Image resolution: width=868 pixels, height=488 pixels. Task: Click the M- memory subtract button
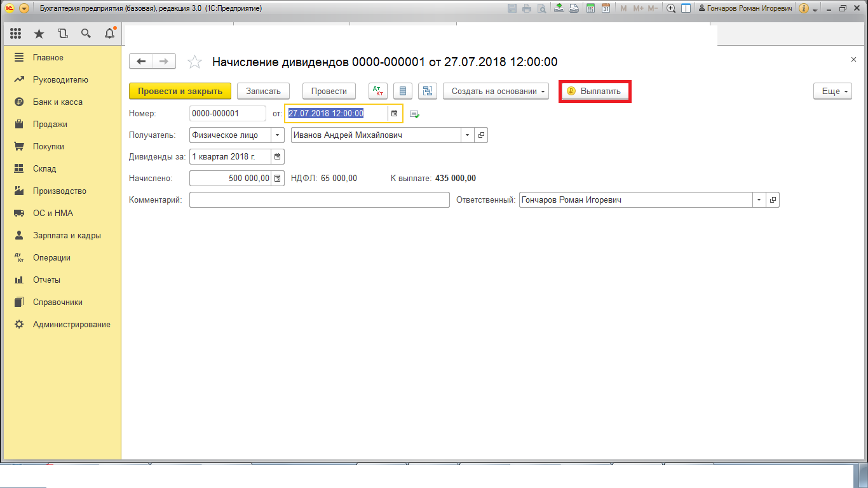(653, 8)
